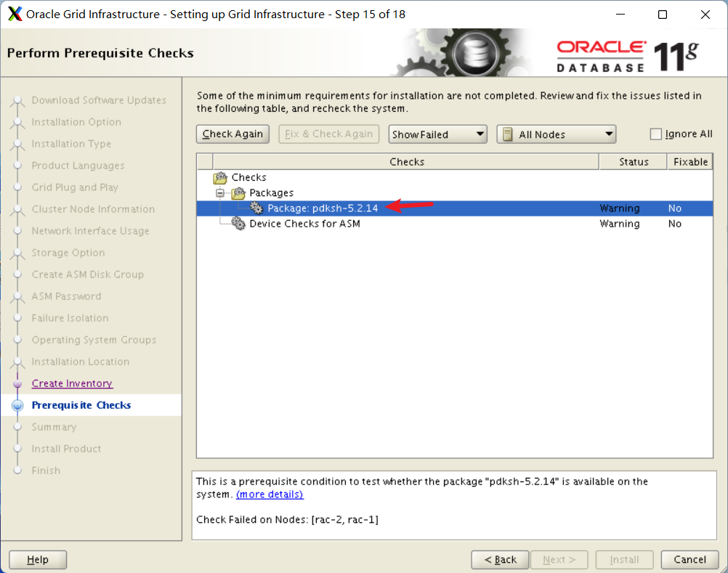Click the Next button

(559, 559)
